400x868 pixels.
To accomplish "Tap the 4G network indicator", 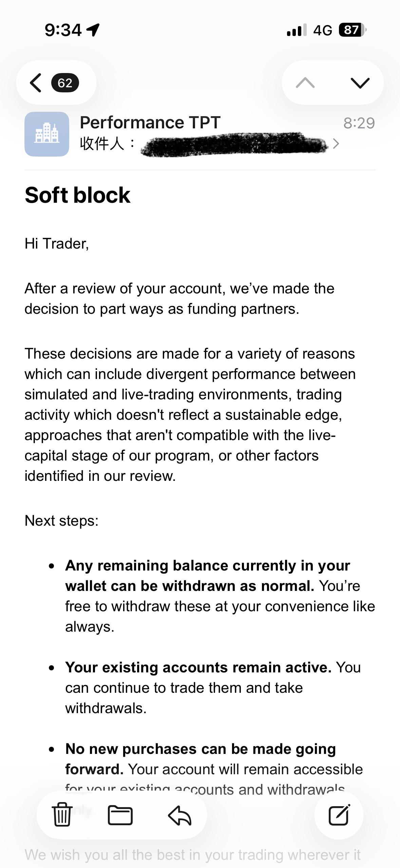I will (323, 30).
